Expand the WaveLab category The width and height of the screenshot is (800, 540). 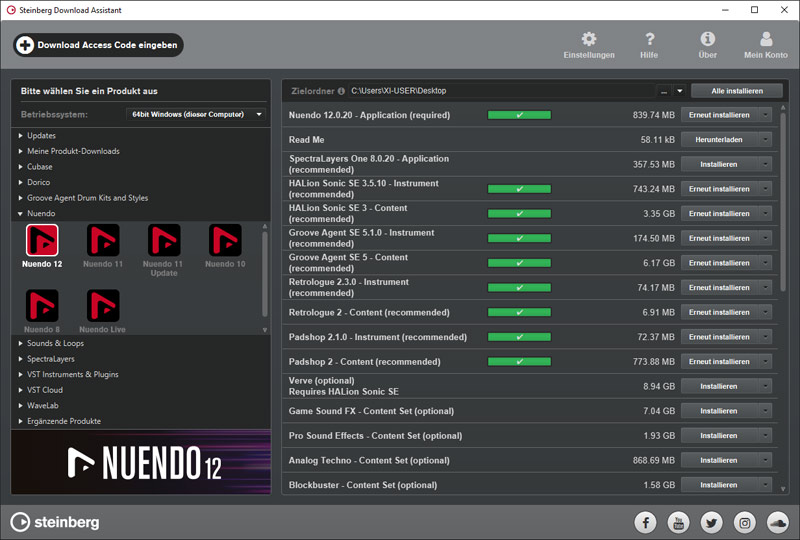(x=20, y=406)
